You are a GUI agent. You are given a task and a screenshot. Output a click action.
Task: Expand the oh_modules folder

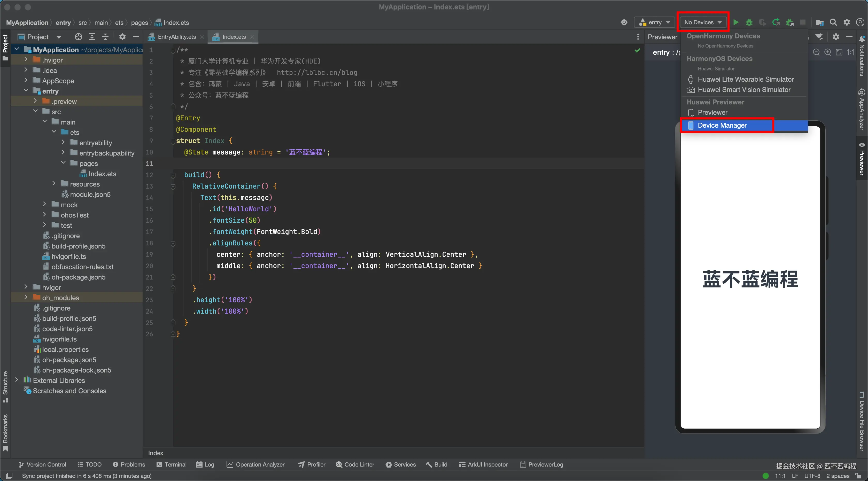pos(26,297)
